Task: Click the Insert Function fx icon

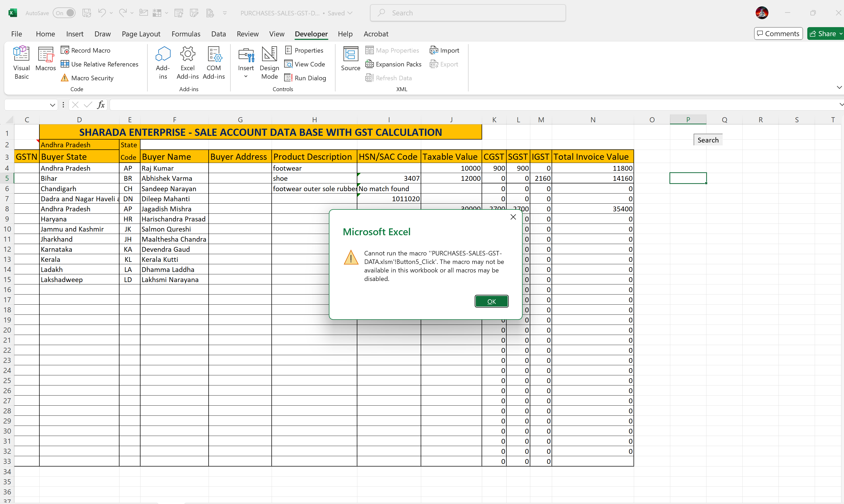Action: [101, 105]
